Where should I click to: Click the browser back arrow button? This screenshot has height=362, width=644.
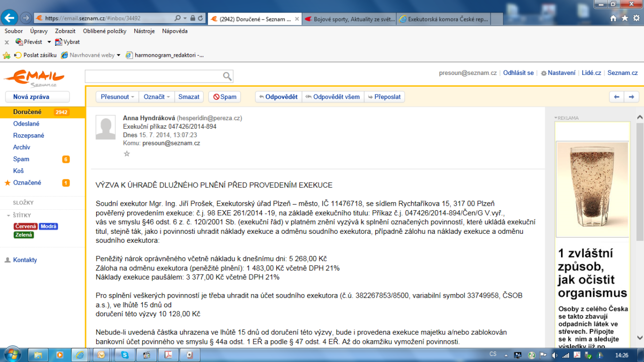[9, 18]
